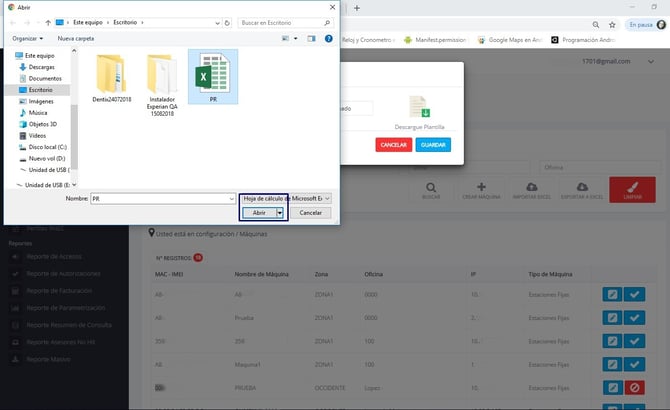Click the dialog help question mark icon
The width and height of the screenshot is (670, 410).
point(326,38)
